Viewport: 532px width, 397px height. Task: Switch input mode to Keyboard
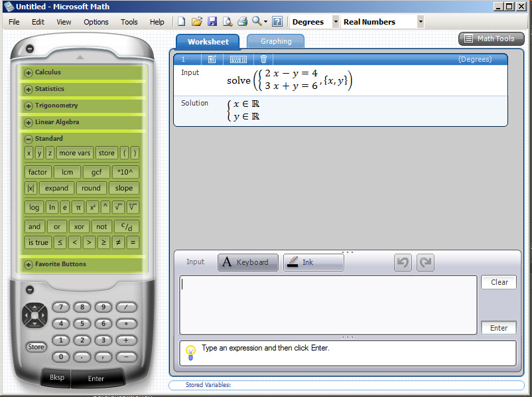pyautogui.click(x=247, y=262)
